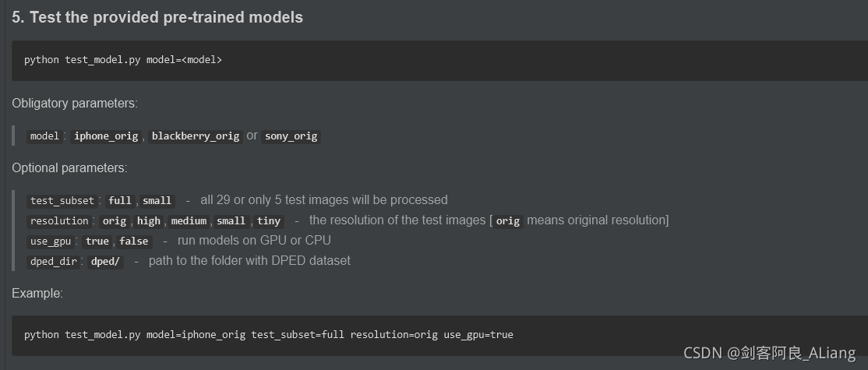Select the blackberry_orig model tag

click(196, 136)
